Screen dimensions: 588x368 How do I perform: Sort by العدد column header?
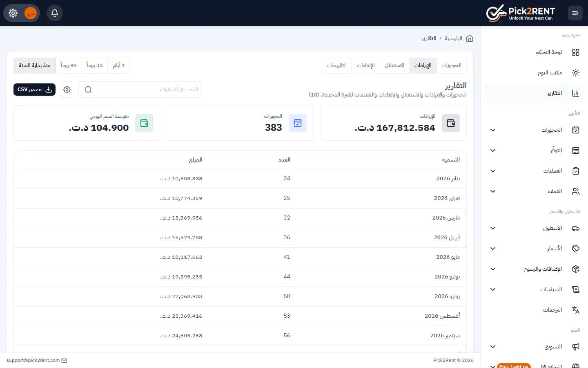pyautogui.click(x=284, y=160)
